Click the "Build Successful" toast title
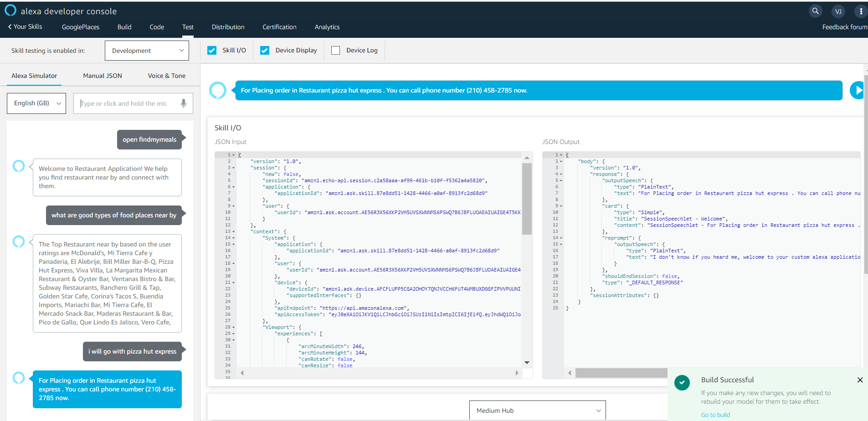Image resolution: width=868 pixels, height=421 pixels. tap(727, 380)
